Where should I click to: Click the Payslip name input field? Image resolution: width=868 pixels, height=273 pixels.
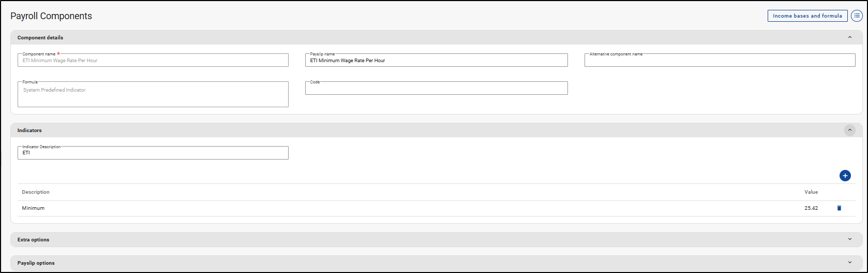[x=436, y=61]
